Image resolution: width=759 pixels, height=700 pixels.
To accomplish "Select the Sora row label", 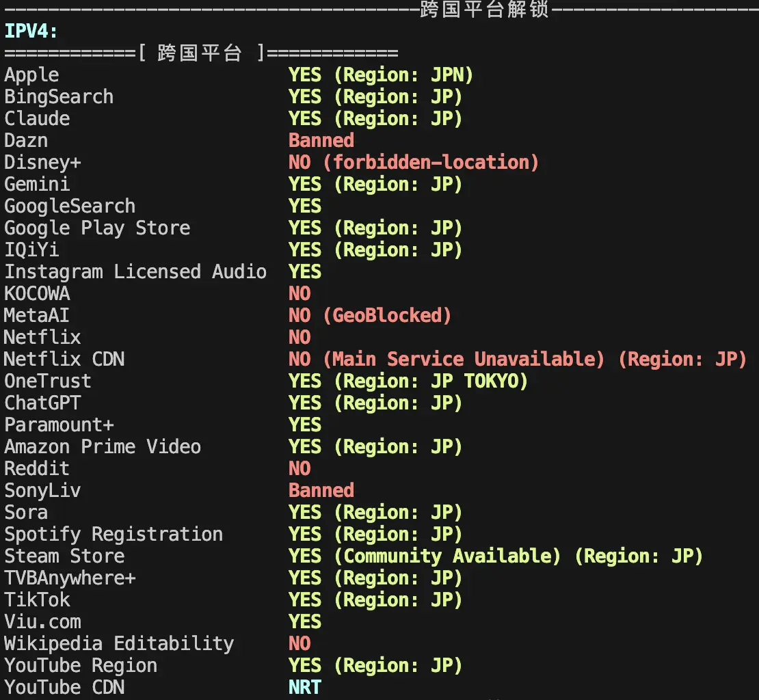I will tap(26, 512).
